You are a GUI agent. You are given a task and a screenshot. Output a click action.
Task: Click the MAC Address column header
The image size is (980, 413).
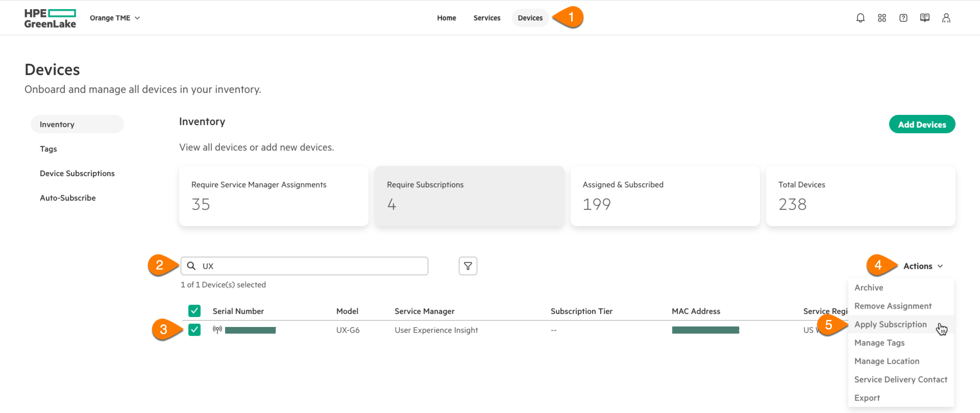pos(696,311)
